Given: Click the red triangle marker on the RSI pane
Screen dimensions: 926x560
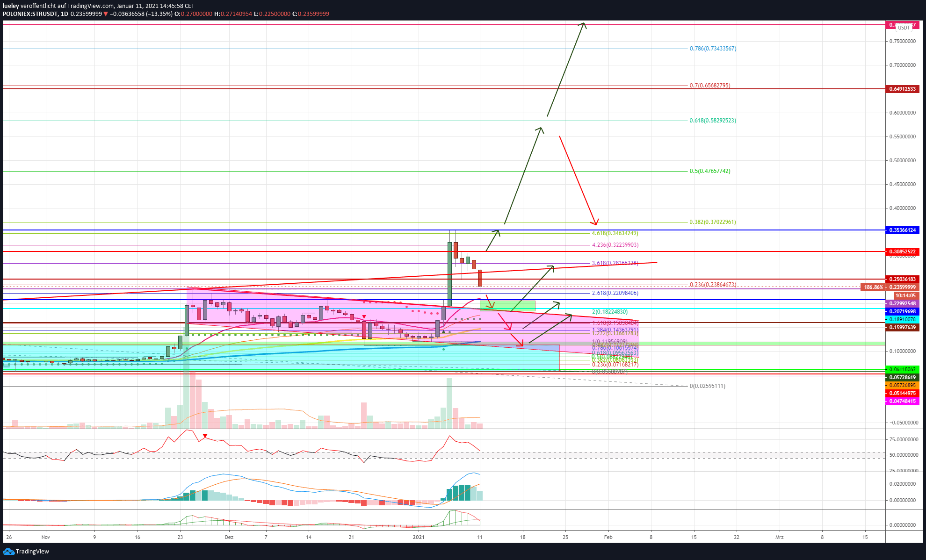Looking at the screenshot, I should pyautogui.click(x=205, y=436).
